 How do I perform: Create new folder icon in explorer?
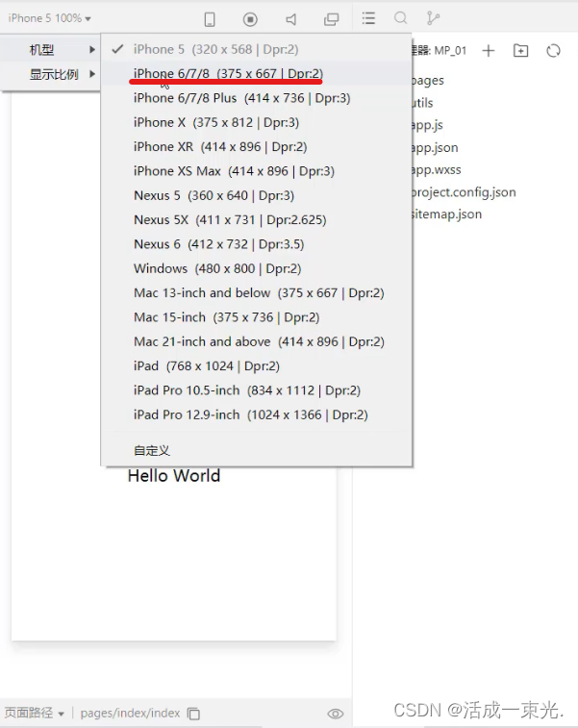pos(520,51)
